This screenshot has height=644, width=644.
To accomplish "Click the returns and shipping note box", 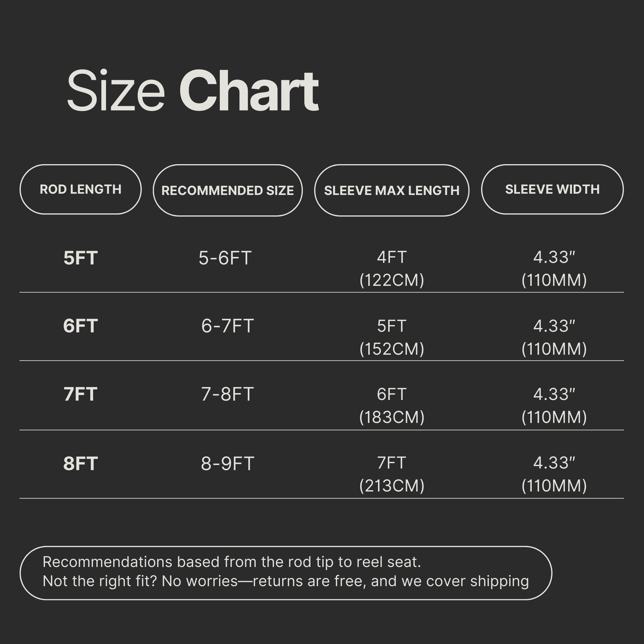I will click(286, 571).
